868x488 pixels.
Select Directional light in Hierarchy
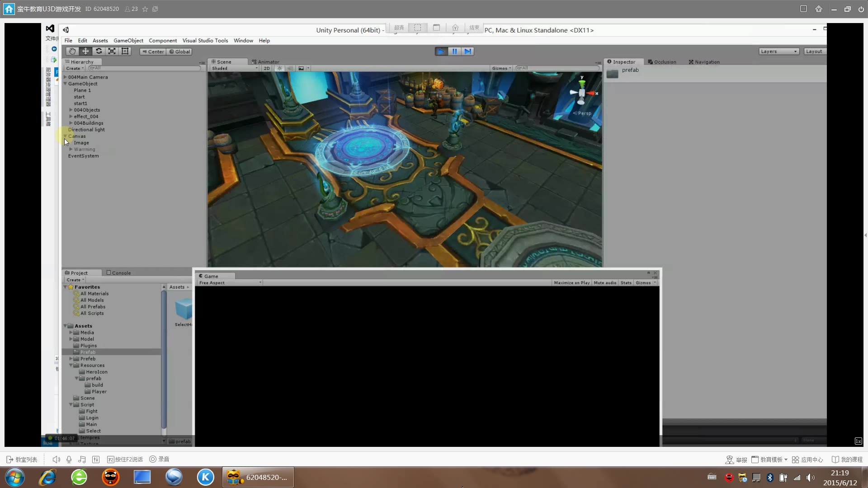pos(86,130)
